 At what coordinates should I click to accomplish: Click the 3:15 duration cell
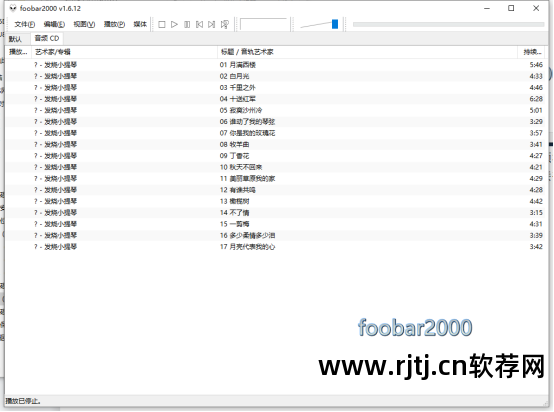point(536,212)
